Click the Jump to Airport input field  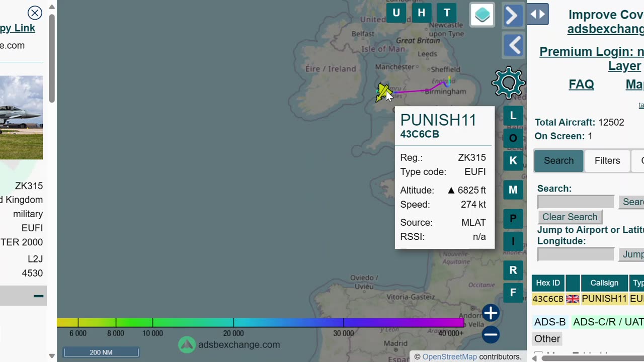pyautogui.click(x=576, y=254)
